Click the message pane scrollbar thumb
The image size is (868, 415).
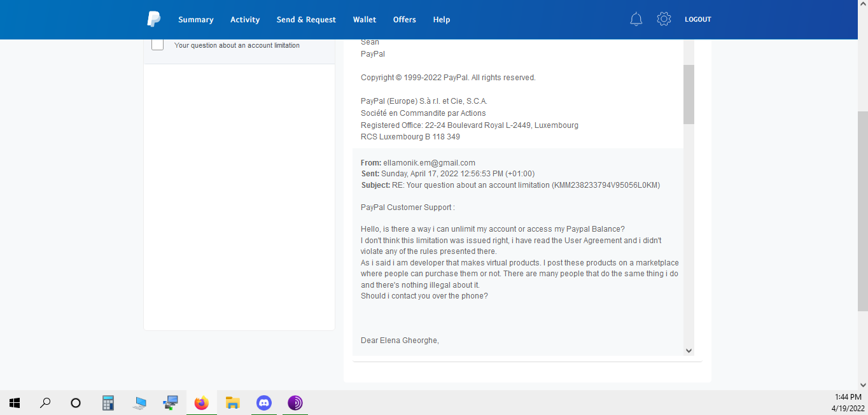pos(689,94)
